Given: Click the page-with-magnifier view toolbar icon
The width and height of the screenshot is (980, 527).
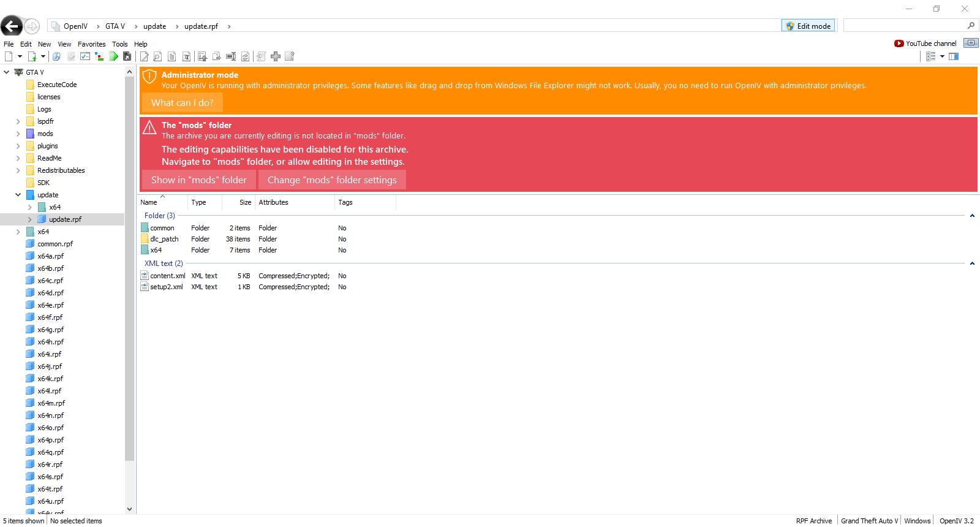Looking at the screenshot, I should [x=157, y=56].
